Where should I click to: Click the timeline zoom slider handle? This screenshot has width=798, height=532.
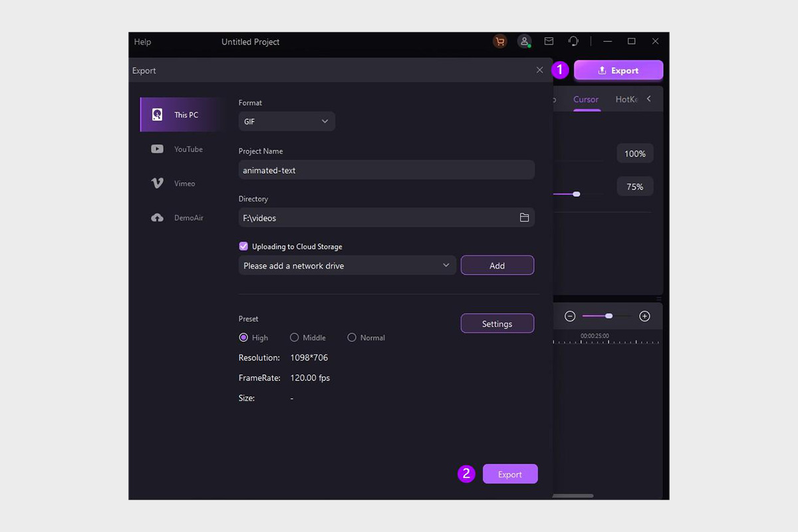click(608, 317)
